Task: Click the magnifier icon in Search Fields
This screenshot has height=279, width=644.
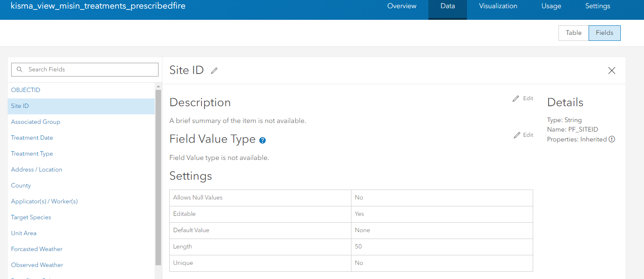Action: click(20, 70)
